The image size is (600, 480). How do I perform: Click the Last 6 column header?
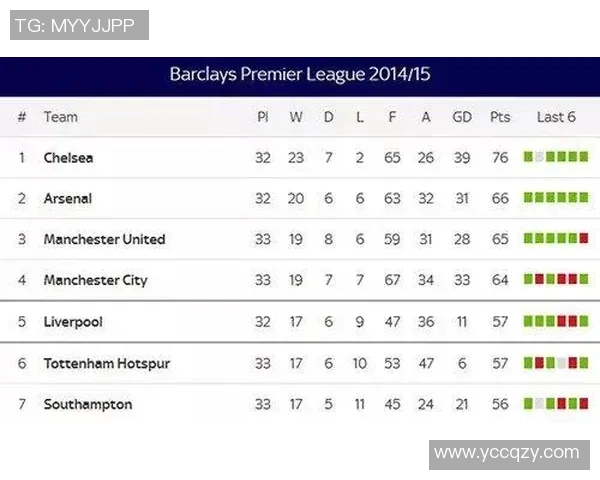556,117
